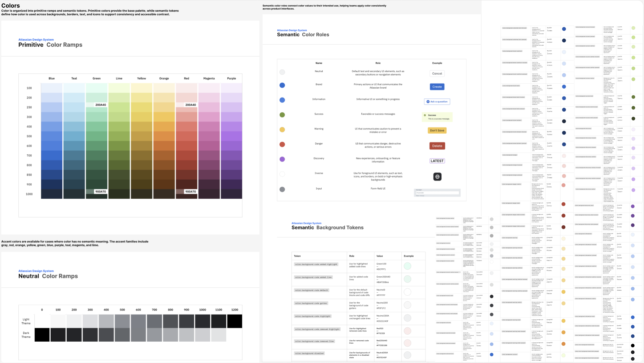This screenshot has height=363, width=644.
Task: Click the Atlassian Design System link above Primitive Color Ramps
Action: 36,40
